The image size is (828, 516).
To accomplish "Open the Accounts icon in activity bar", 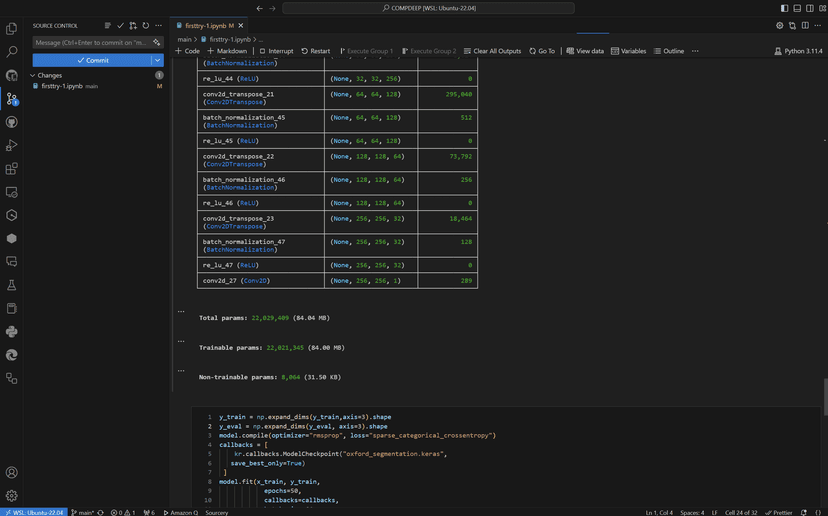I will [x=12, y=472].
